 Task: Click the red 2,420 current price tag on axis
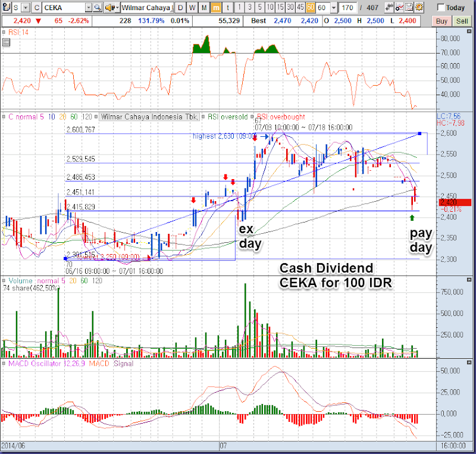click(455, 202)
